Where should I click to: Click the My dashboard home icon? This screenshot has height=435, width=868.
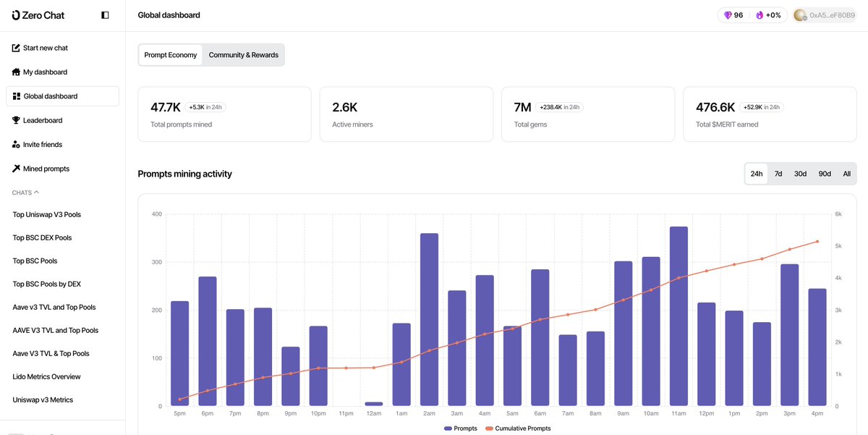[15, 72]
